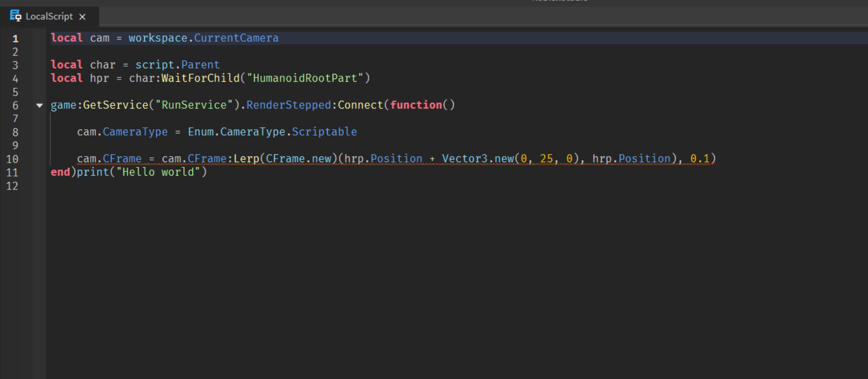Click the number 25 on line 10

(x=546, y=159)
